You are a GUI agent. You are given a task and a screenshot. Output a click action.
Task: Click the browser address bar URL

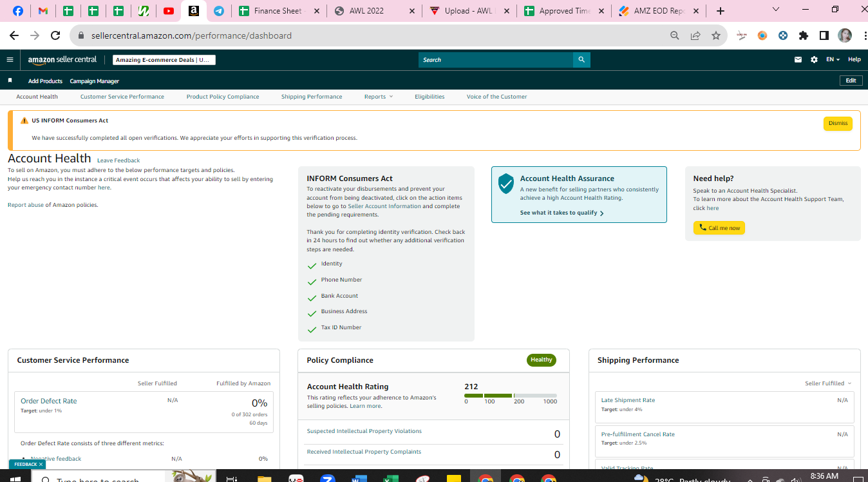[x=191, y=36]
